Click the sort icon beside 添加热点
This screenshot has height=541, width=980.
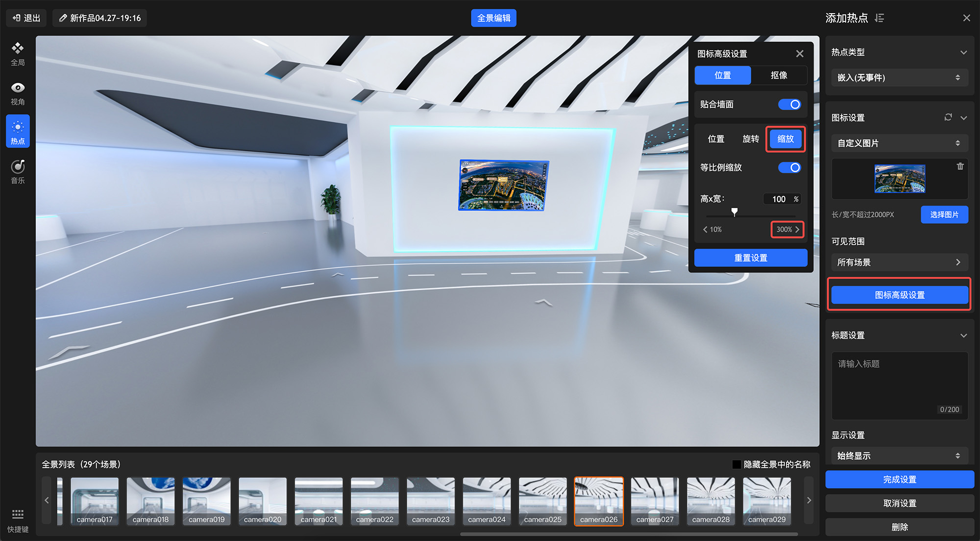click(880, 18)
